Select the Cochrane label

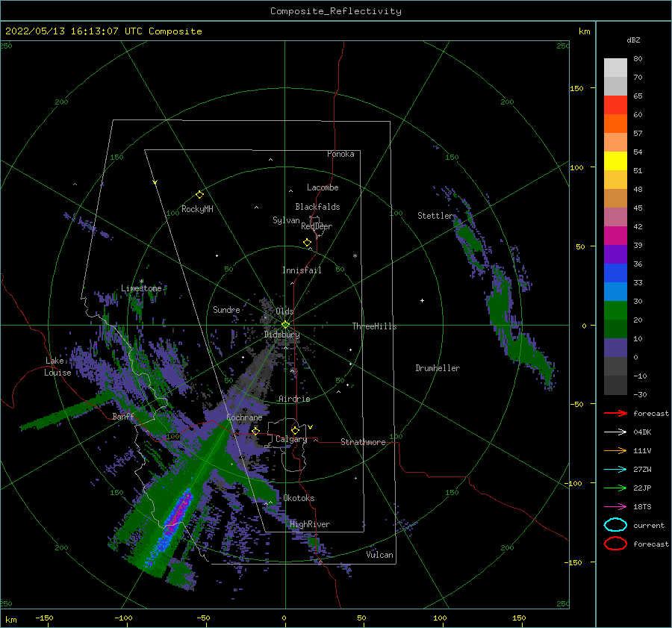(244, 417)
